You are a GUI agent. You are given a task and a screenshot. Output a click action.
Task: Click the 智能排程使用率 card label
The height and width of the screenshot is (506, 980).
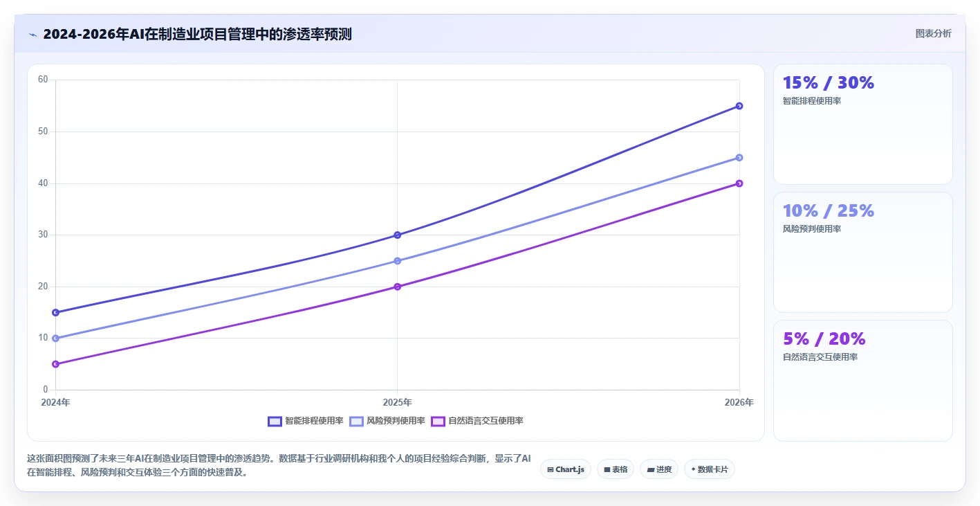(x=811, y=101)
